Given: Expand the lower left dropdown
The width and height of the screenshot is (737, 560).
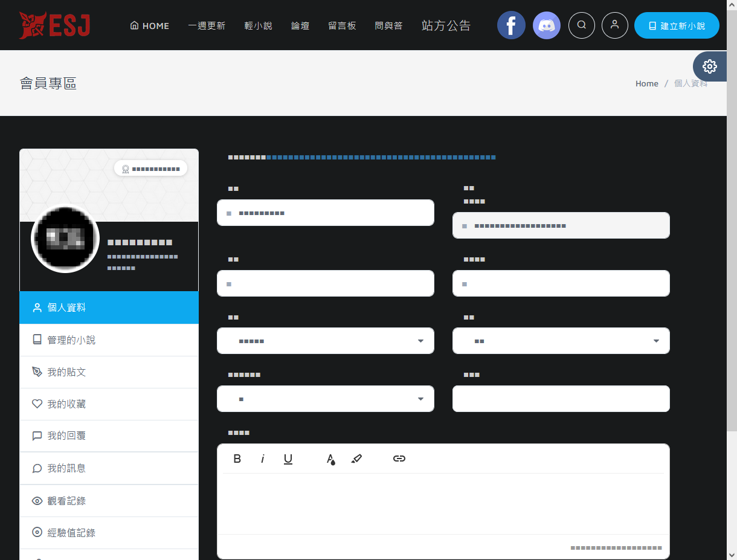Looking at the screenshot, I should (325, 399).
